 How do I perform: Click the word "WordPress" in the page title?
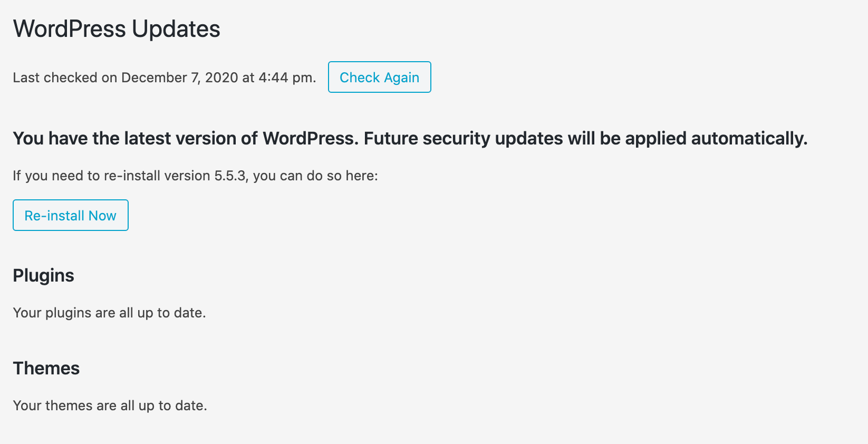pos(70,29)
